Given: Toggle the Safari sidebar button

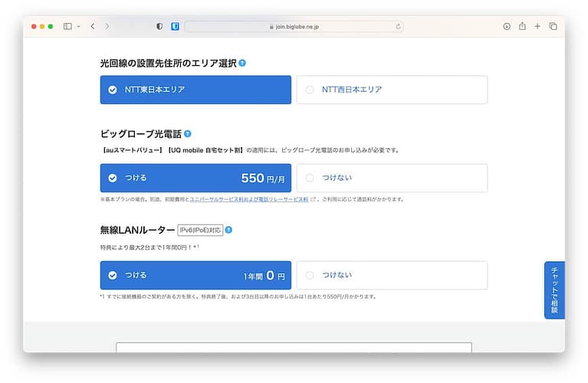Looking at the screenshot, I should coord(67,26).
